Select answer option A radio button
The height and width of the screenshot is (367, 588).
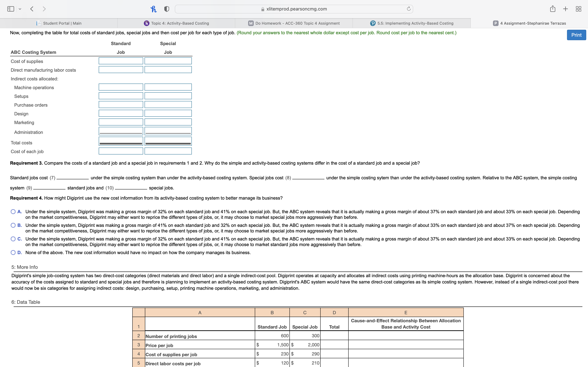click(13, 212)
